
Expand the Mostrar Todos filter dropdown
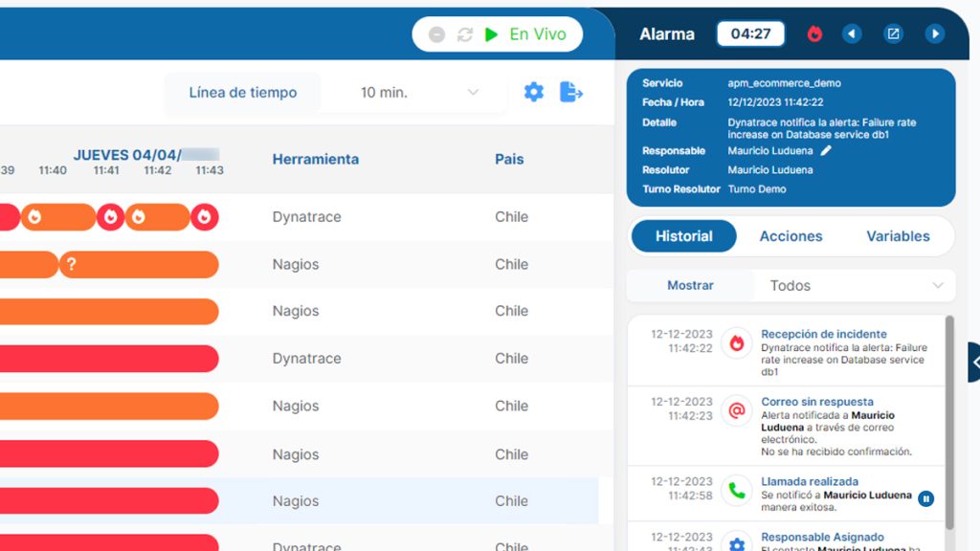[855, 285]
